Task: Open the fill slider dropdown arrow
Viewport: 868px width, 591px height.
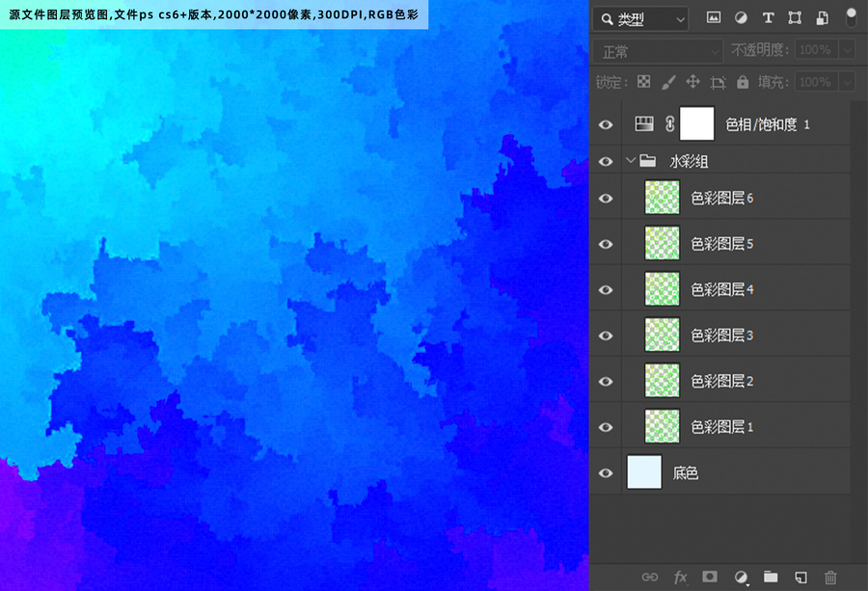Action: coord(847,83)
